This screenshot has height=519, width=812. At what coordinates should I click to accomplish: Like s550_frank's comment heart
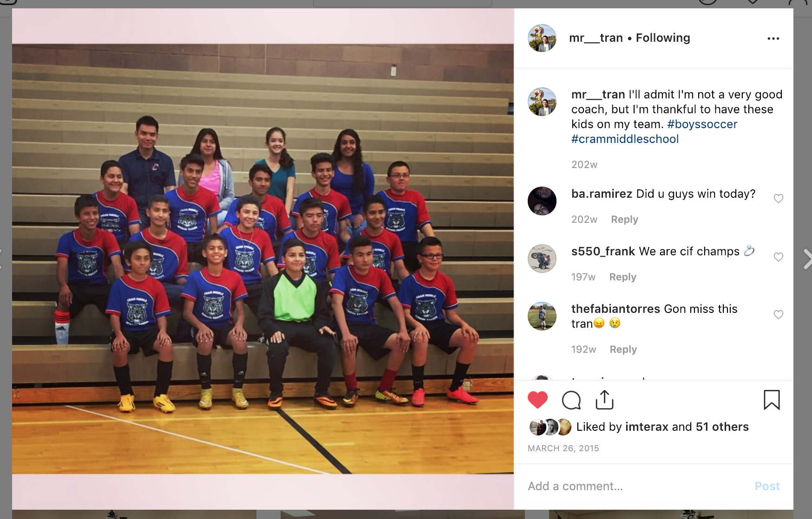(779, 257)
